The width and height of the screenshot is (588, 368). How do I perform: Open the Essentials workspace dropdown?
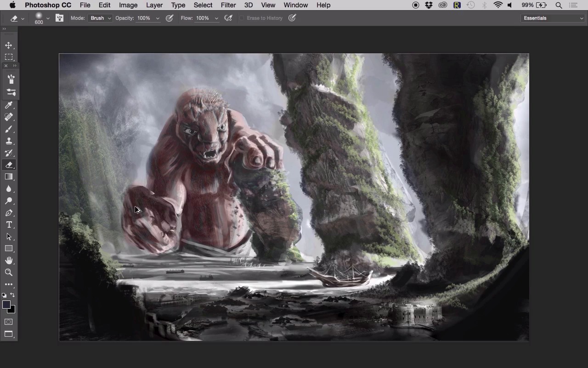click(x=553, y=18)
